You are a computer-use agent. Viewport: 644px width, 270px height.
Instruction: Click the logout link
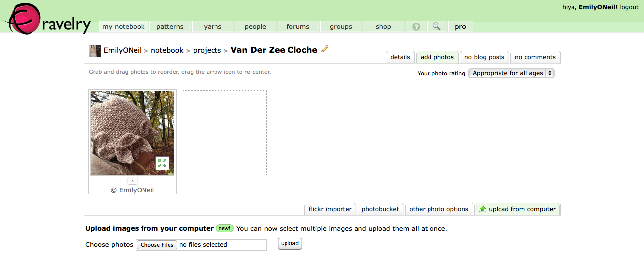(x=629, y=7)
